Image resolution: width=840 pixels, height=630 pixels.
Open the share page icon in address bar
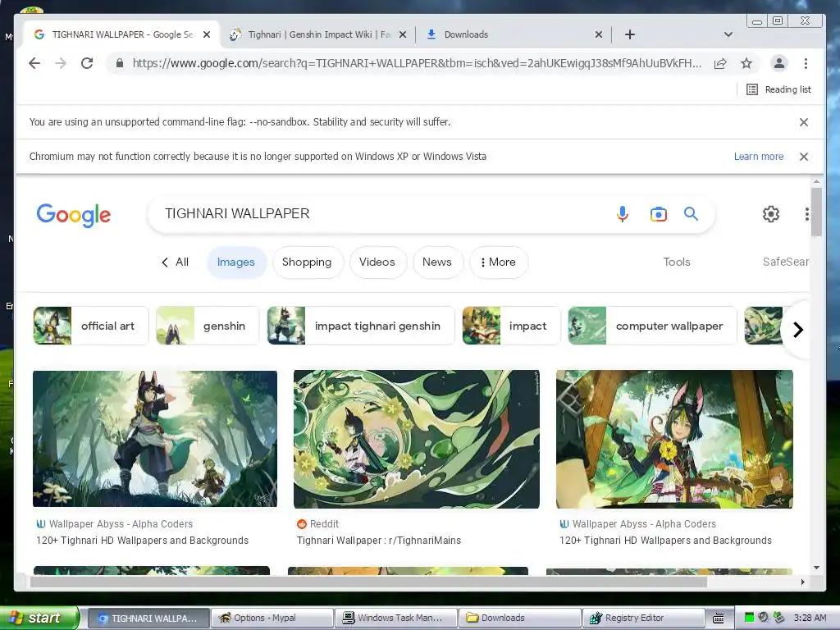[720, 63]
